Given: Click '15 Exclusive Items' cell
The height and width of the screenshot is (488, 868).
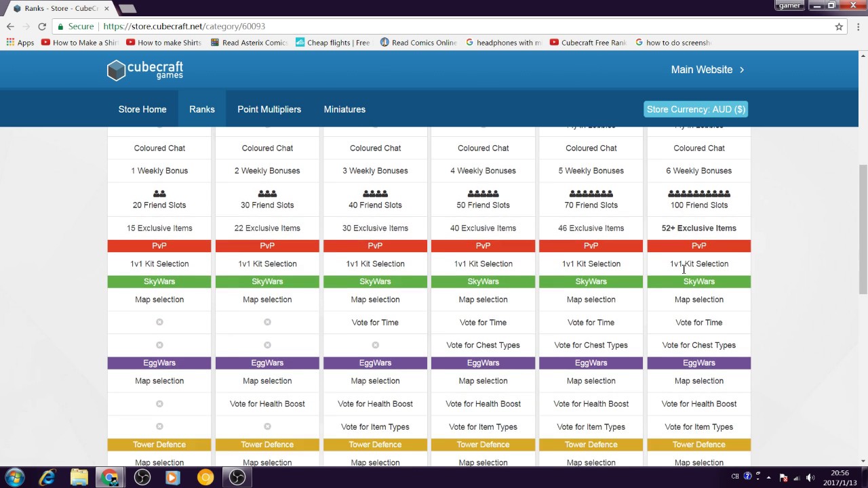Looking at the screenshot, I should click(x=159, y=228).
